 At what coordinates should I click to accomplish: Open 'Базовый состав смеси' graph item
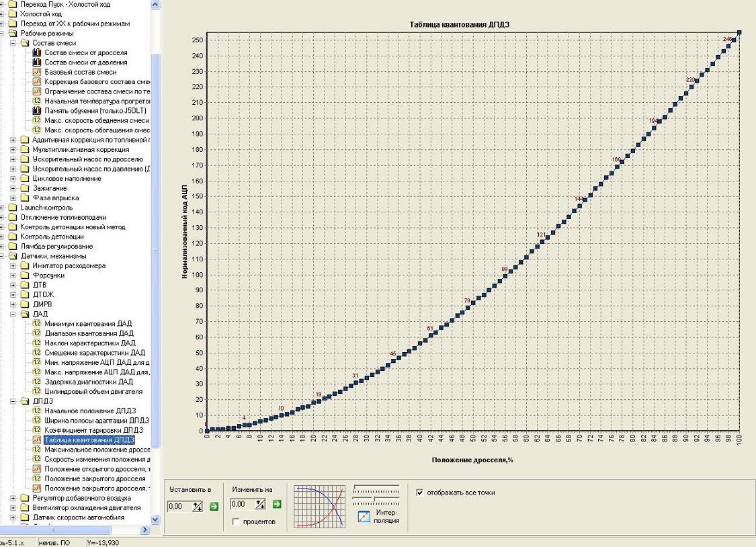point(80,72)
